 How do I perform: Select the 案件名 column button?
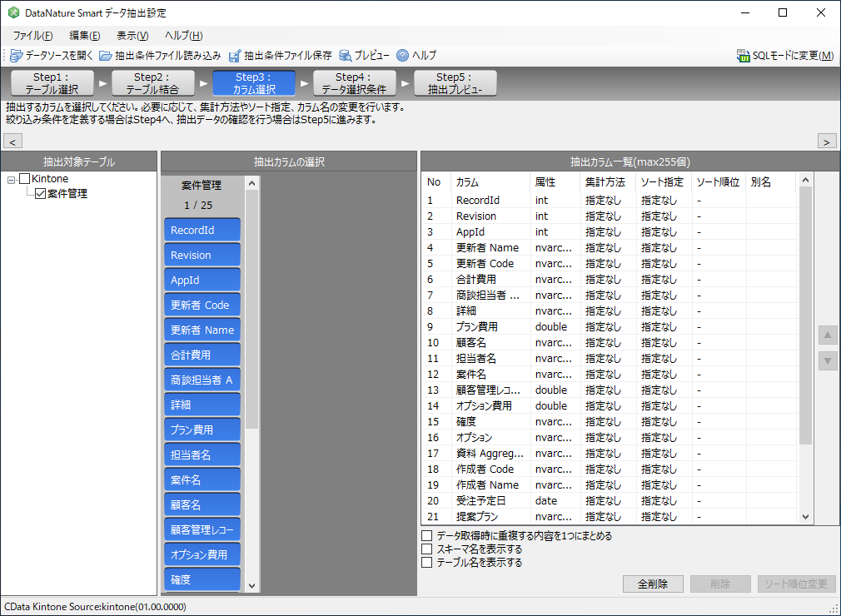[202, 479]
